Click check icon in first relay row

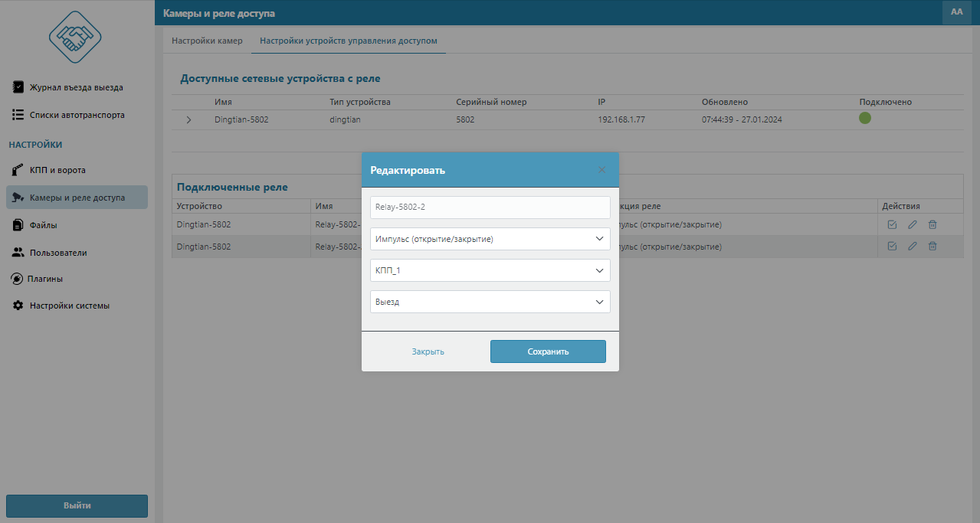(x=892, y=225)
